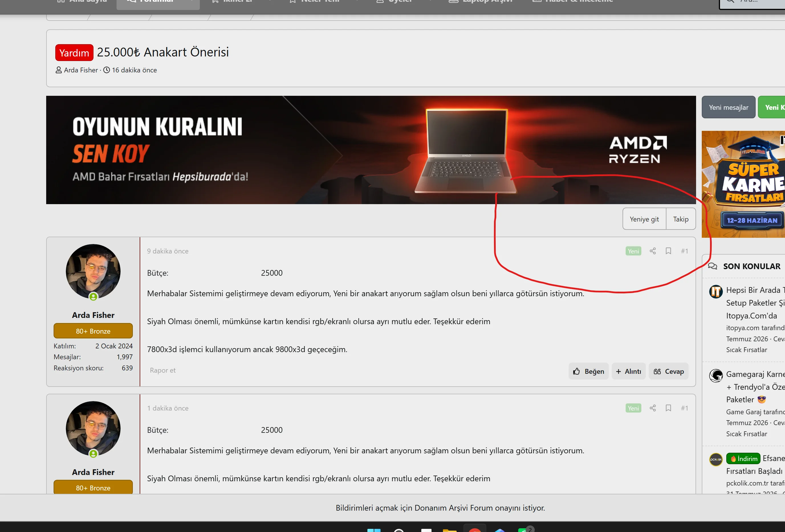Click the pckolik avatar icon in Son Konular
The height and width of the screenshot is (532, 785).
point(716,459)
